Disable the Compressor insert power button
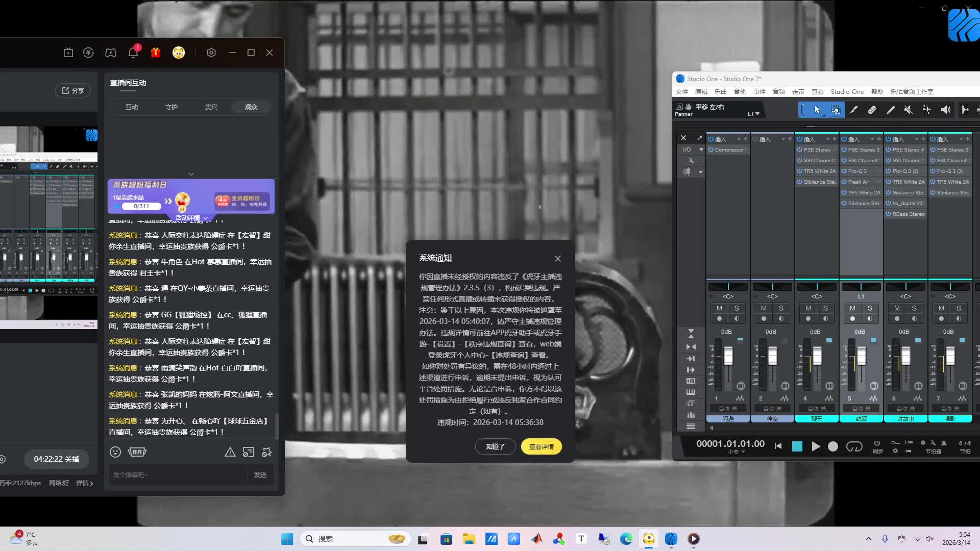 (x=711, y=149)
